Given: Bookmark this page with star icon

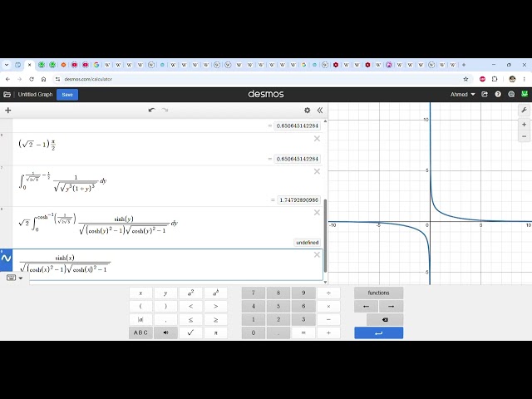Looking at the screenshot, I should click(465, 79).
